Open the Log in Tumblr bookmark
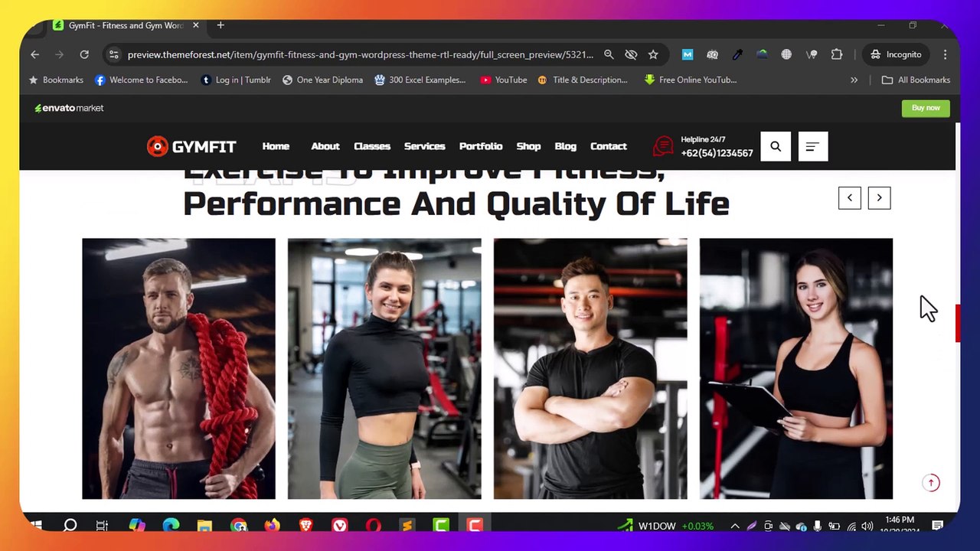 point(235,80)
